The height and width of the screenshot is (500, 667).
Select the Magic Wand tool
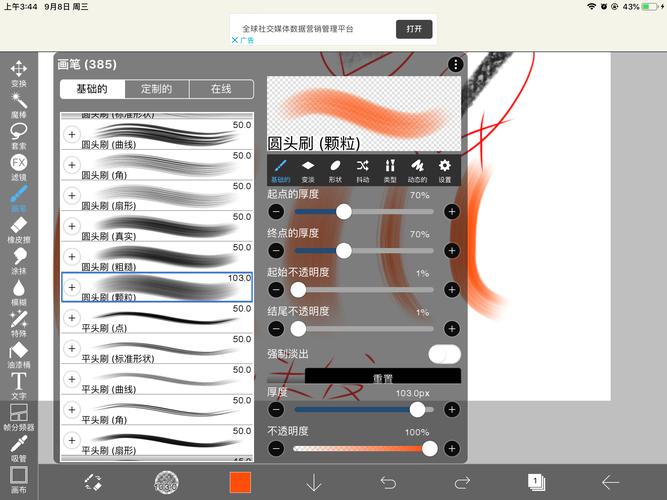pyautogui.click(x=18, y=103)
